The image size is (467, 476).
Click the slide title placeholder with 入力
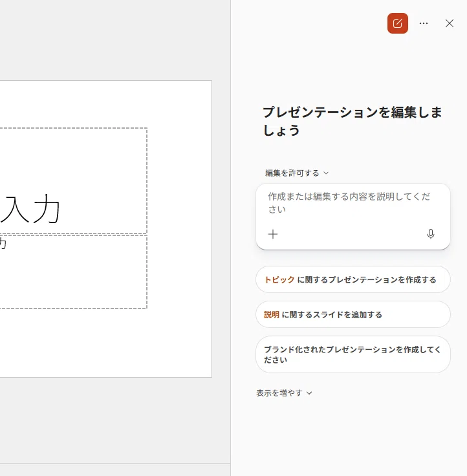pyautogui.click(x=74, y=181)
